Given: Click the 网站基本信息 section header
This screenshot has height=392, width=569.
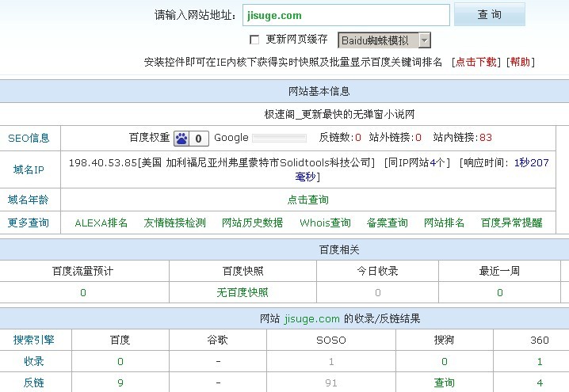Looking at the screenshot, I should point(319,91).
